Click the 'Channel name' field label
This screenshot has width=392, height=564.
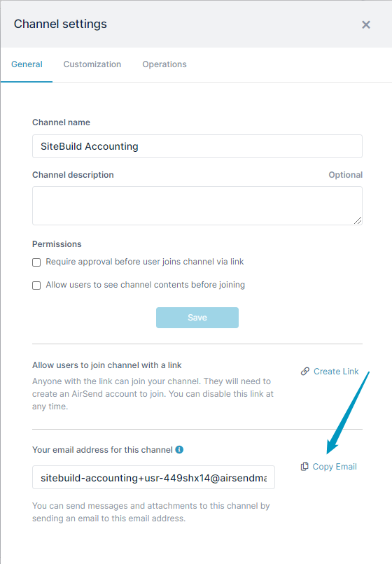[x=61, y=122]
